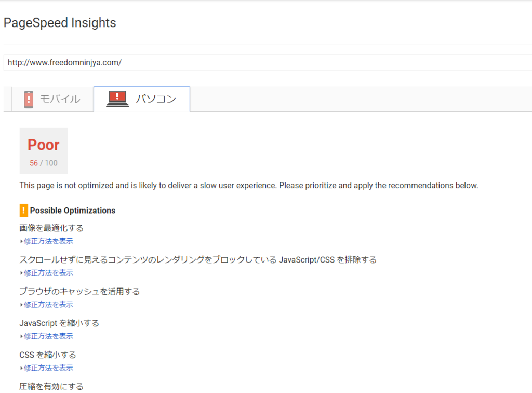Expand fix details for 画像を最適化する

click(x=48, y=241)
